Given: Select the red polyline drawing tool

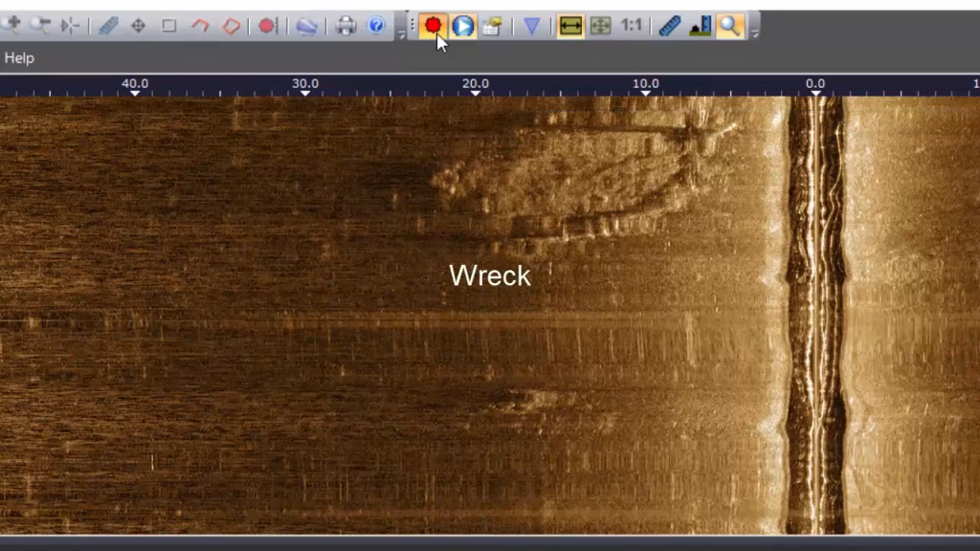Looking at the screenshot, I should [200, 26].
